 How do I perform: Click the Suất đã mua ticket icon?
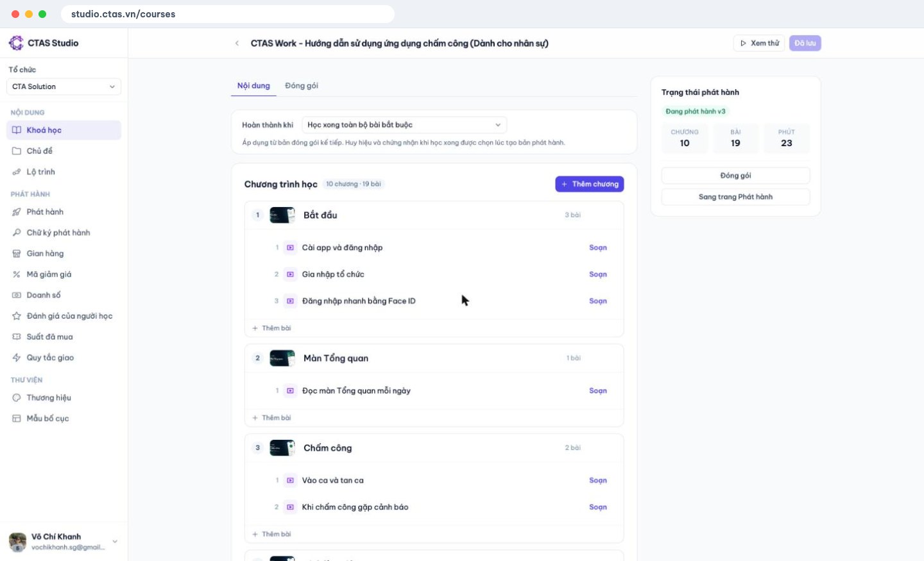17,337
